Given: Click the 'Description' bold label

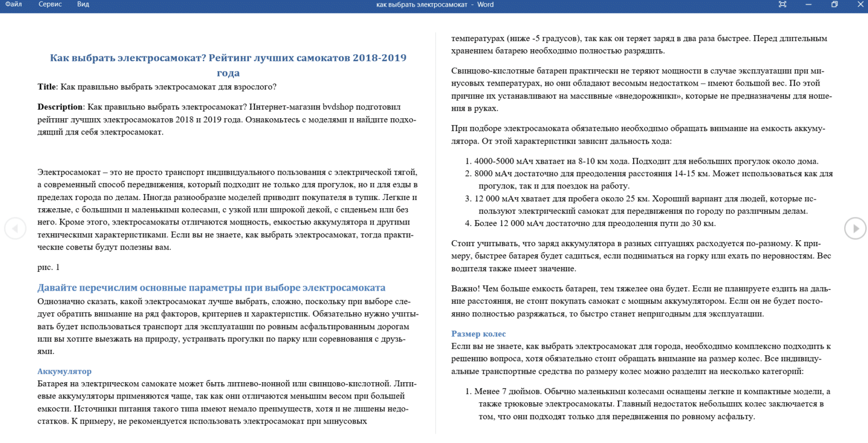Looking at the screenshot, I should pos(60,107).
